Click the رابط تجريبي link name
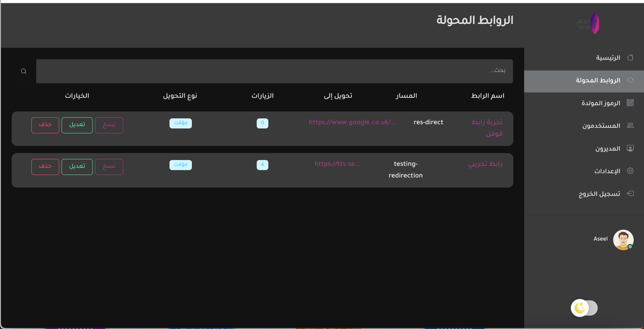This screenshot has height=329, width=644. tap(485, 164)
